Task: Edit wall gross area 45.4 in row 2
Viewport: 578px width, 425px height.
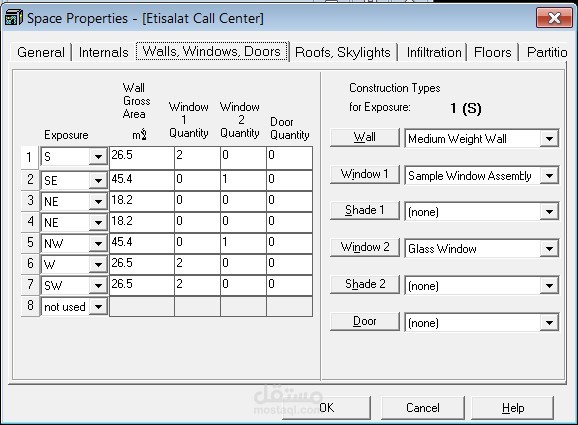Action: click(142, 180)
